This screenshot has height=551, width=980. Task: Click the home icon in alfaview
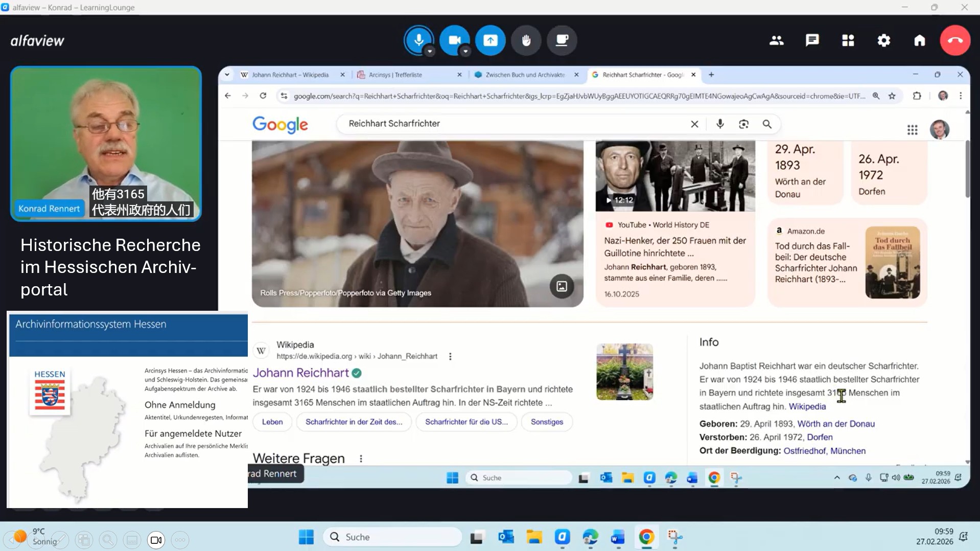[x=919, y=40]
